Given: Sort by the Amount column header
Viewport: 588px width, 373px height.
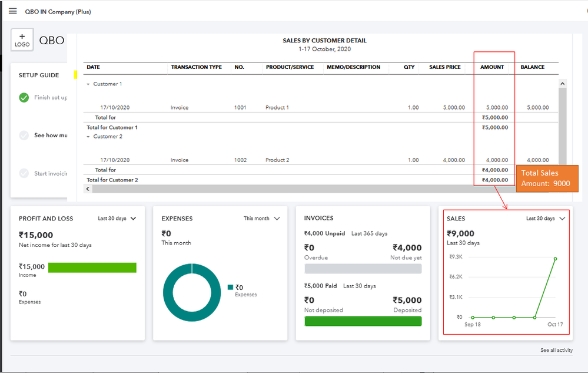Looking at the screenshot, I should tap(492, 67).
